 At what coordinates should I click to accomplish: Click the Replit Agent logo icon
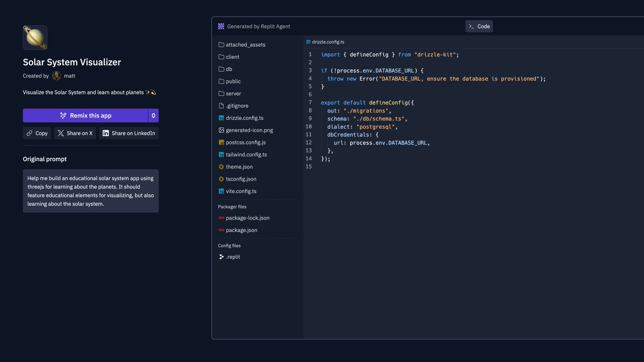pyautogui.click(x=221, y=26)
